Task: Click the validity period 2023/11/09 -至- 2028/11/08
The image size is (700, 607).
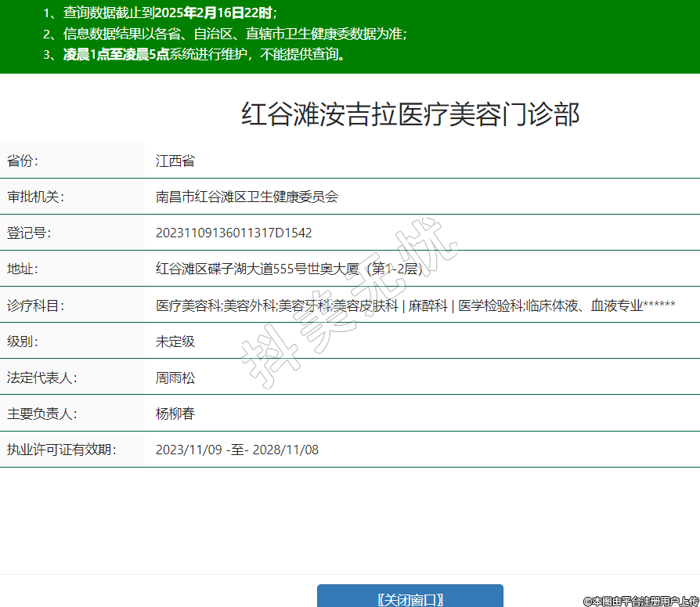Action: 237,450
